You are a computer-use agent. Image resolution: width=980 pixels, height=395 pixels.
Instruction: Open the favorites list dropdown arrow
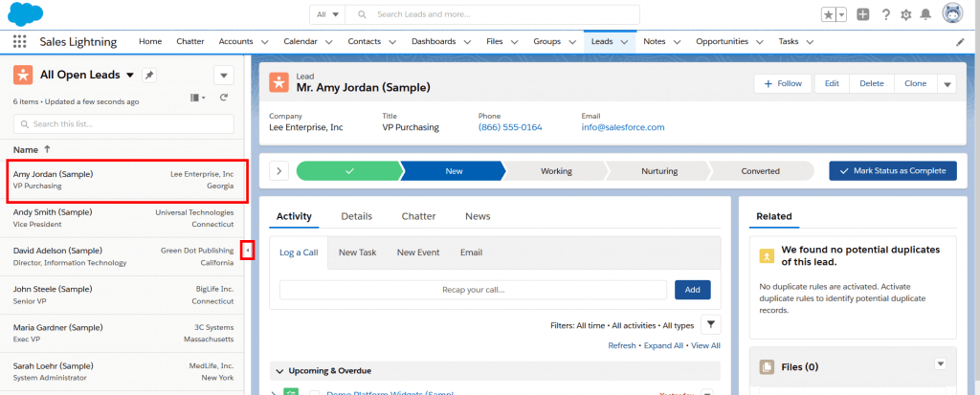(x=841, y=15)
